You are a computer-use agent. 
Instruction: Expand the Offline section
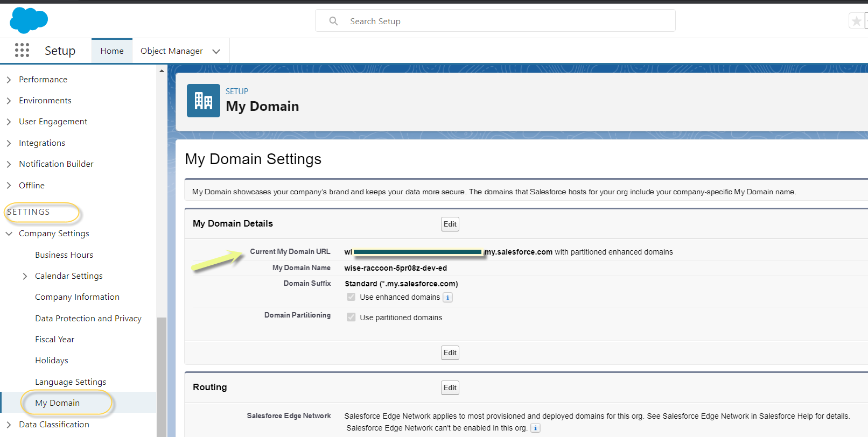[9, 186]
